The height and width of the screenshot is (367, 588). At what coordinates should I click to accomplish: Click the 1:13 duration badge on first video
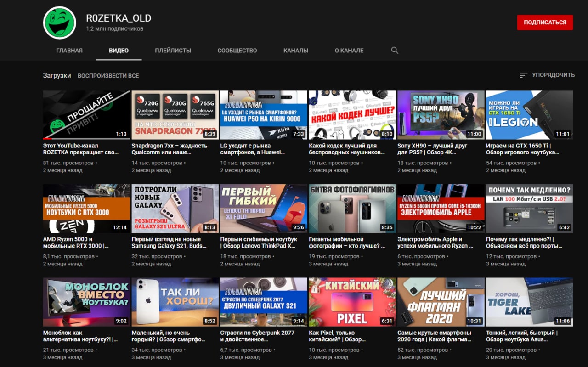coord(121,134)
